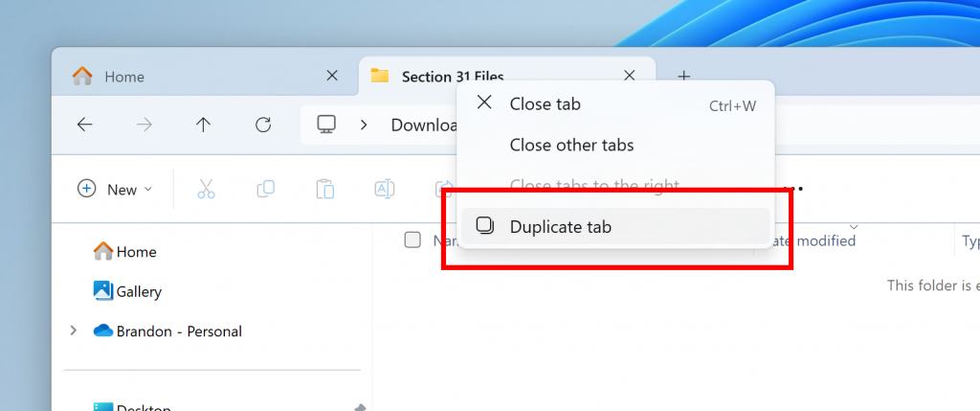Click the Refresh icon

(263, 125)
